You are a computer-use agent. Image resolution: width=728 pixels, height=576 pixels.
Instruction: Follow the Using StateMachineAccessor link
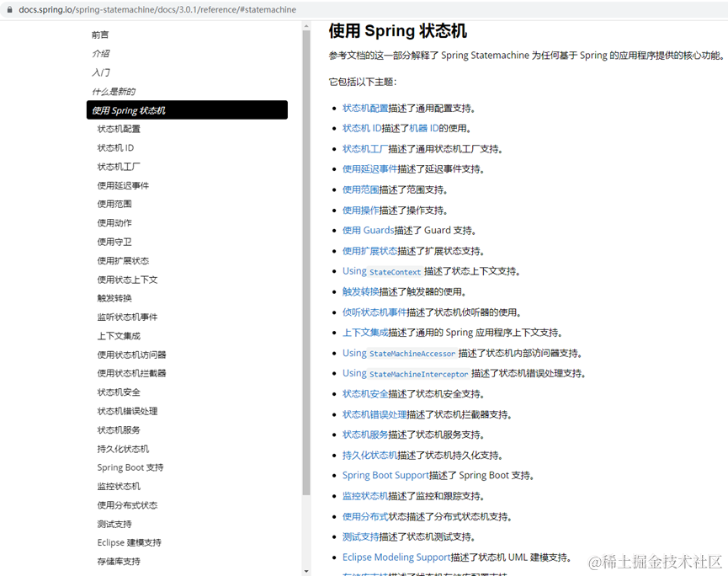click(400, 353)
